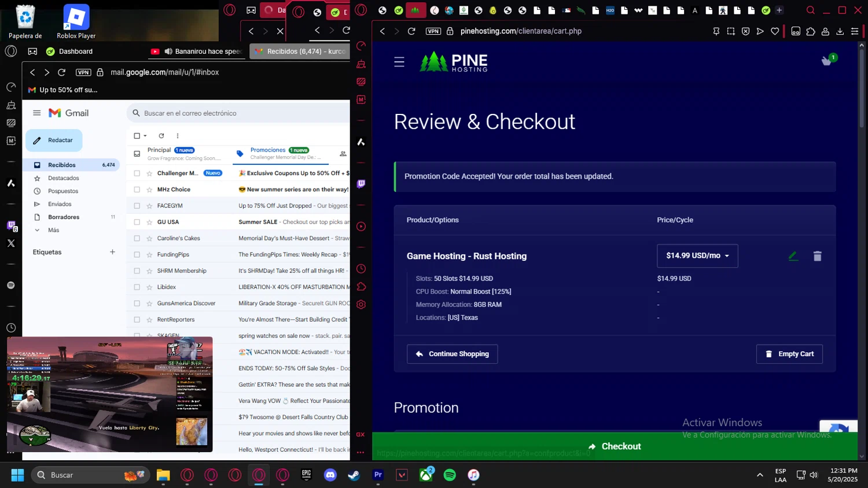Viewport: 868px width, 488px height.
Task: Click VPN badge in pinehosting address bar
Action: [433, 31]
